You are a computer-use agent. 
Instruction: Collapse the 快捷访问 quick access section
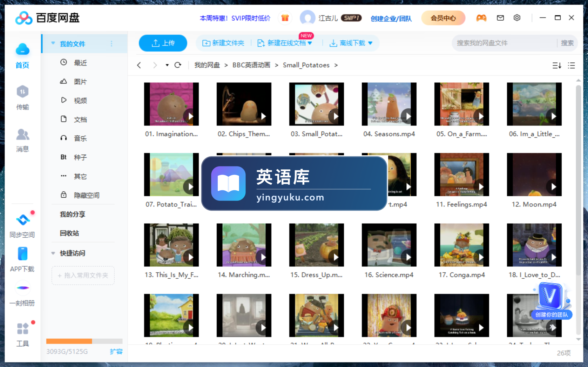pyautogui.click(x=53, y=253)
